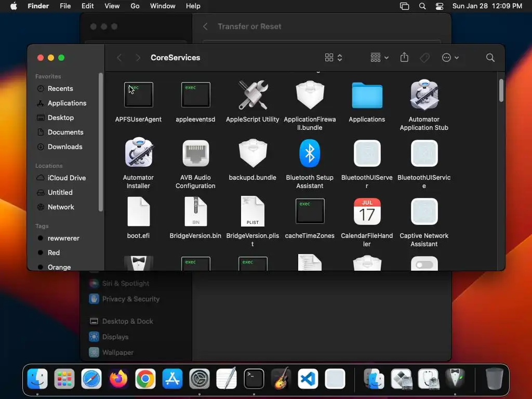Select Automator Application Stub icon
532x399 pixels.
point(424,95)
